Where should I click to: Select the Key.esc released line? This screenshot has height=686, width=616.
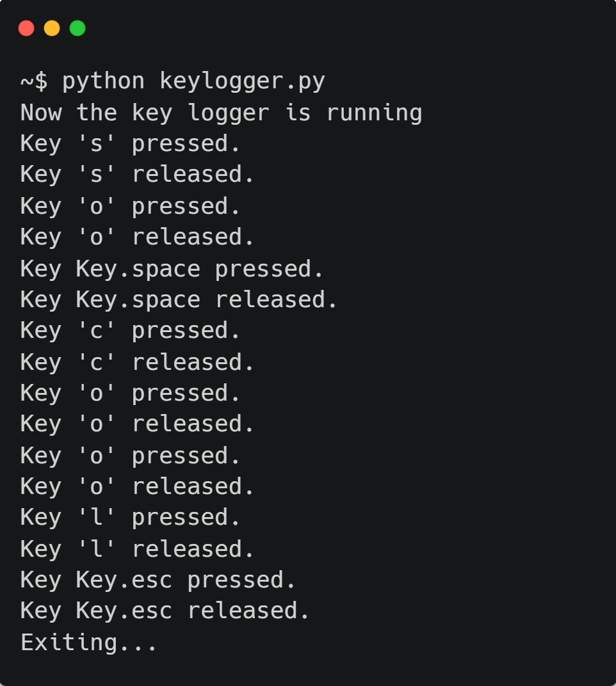(165, 612)
